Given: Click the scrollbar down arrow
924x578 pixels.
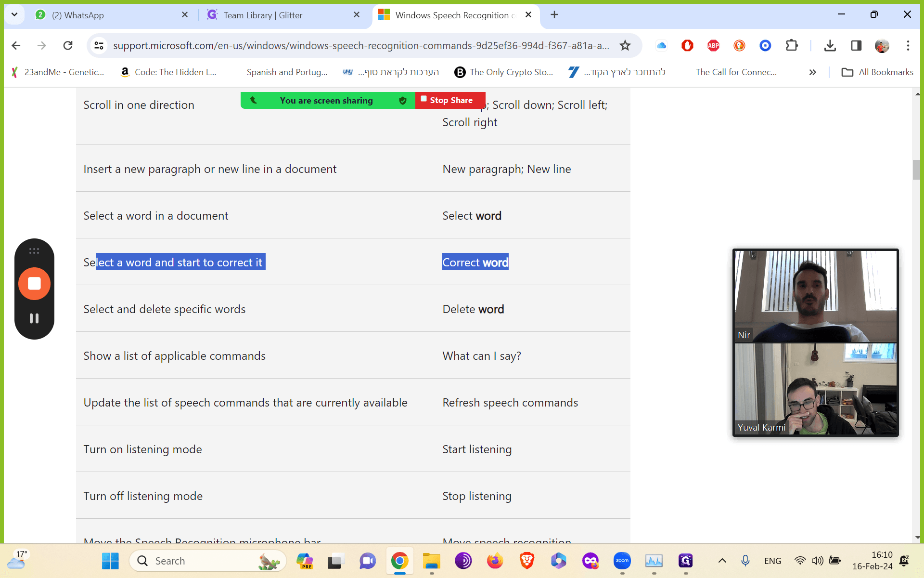Looking at the screenshot, I should click(x=917, y=538).
